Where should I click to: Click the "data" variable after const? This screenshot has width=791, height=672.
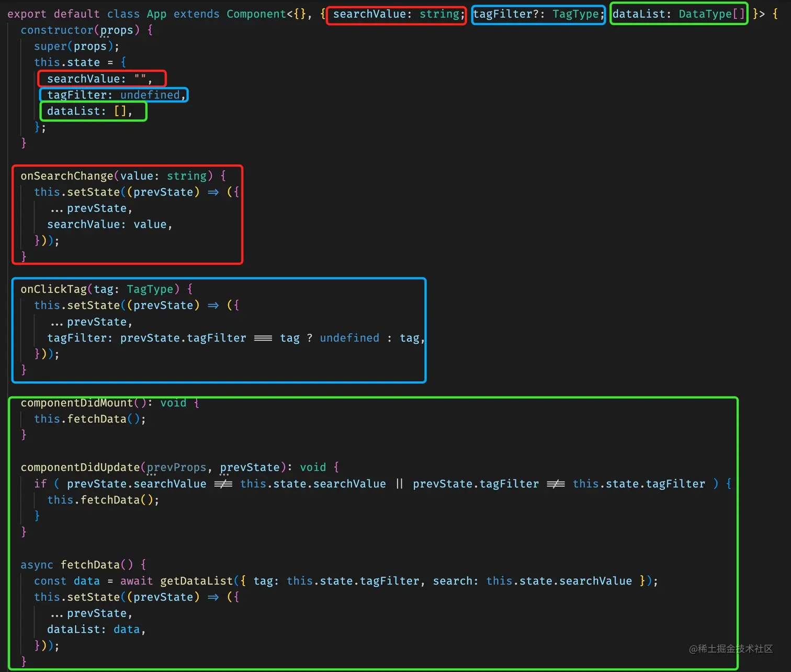[x=87, y=582]
